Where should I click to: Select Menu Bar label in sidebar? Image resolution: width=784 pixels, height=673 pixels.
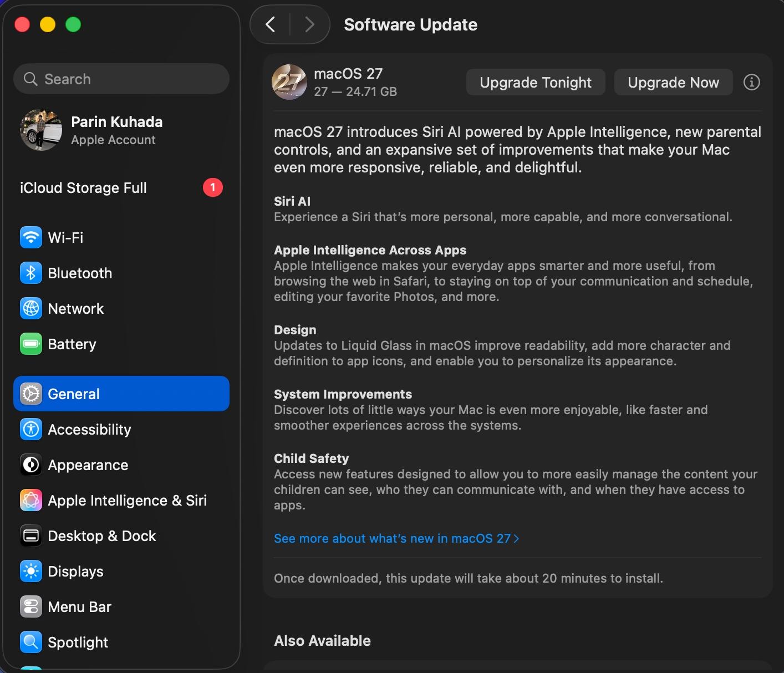pyautogui.click(x=80, y=607)
